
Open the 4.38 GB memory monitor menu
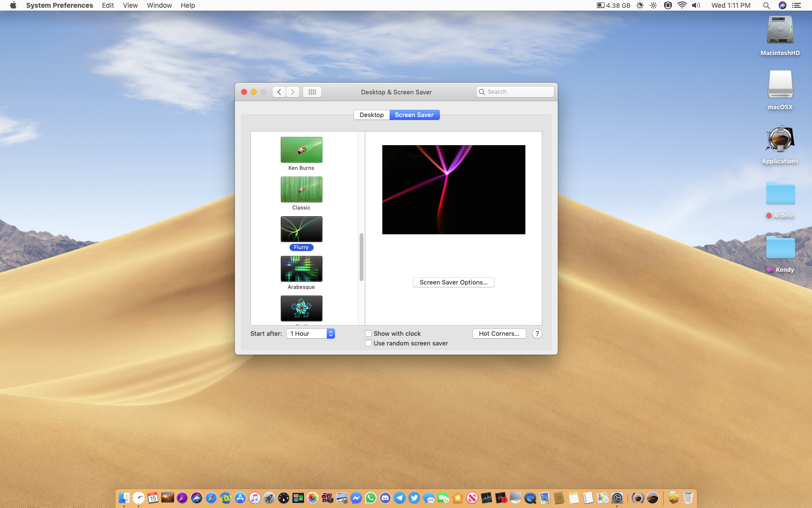[613, 5]
